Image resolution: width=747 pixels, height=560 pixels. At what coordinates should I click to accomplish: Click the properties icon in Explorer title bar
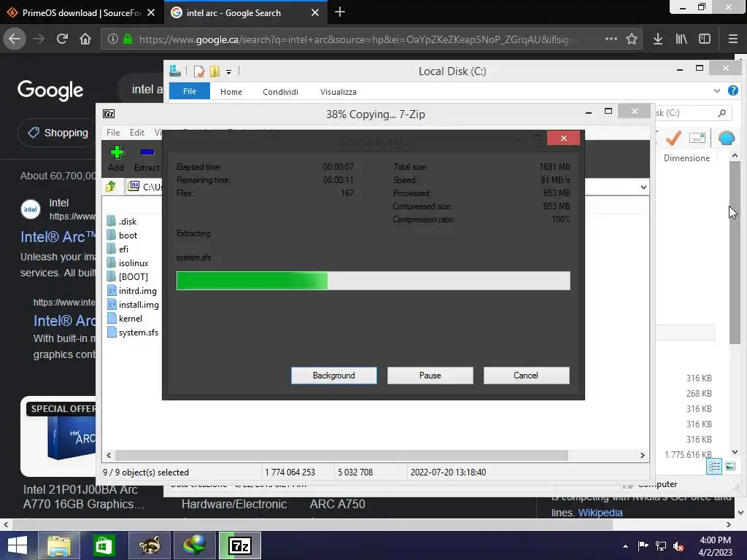point(199,71)
